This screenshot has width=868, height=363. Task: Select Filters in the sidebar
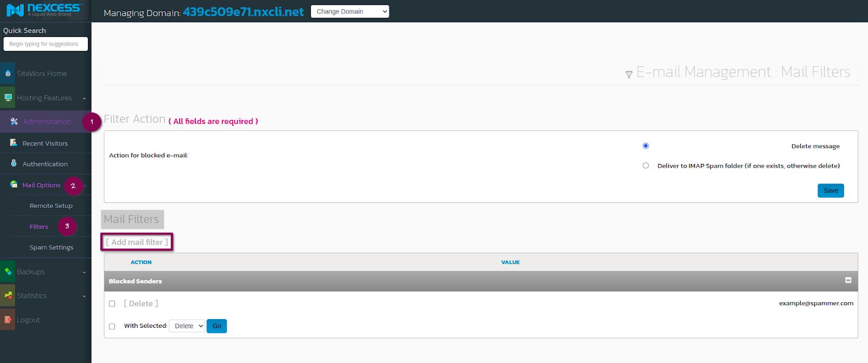pos(39,227)
